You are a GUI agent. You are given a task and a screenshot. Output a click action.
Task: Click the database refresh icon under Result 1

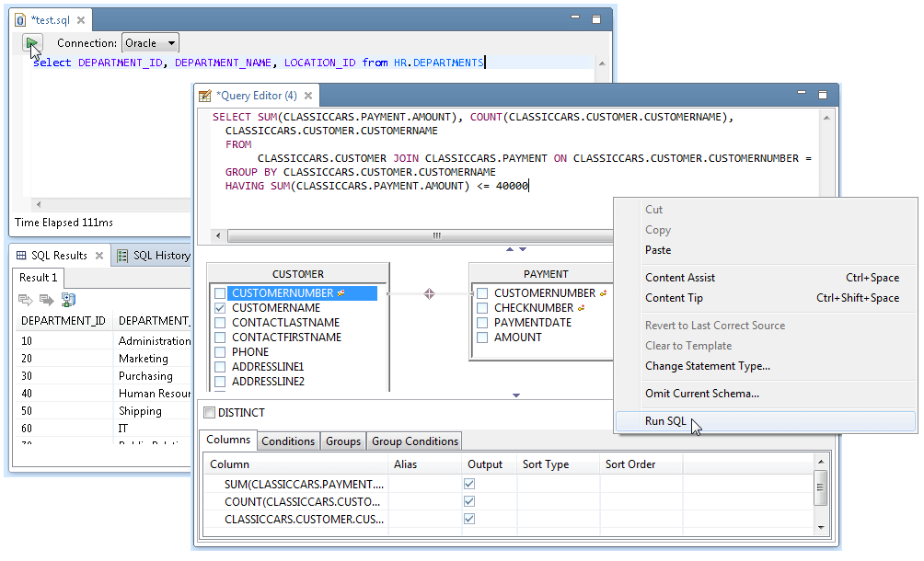click(68, 300)
